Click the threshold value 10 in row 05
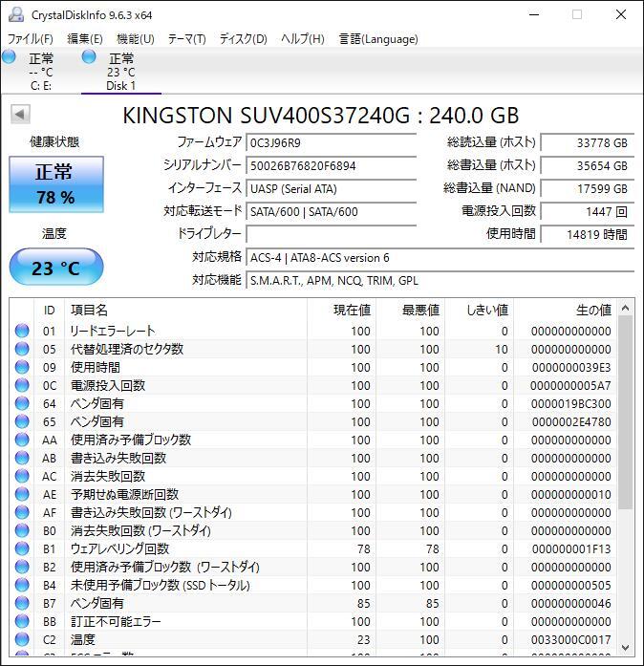The image size is (644, 666). point(502,349)
